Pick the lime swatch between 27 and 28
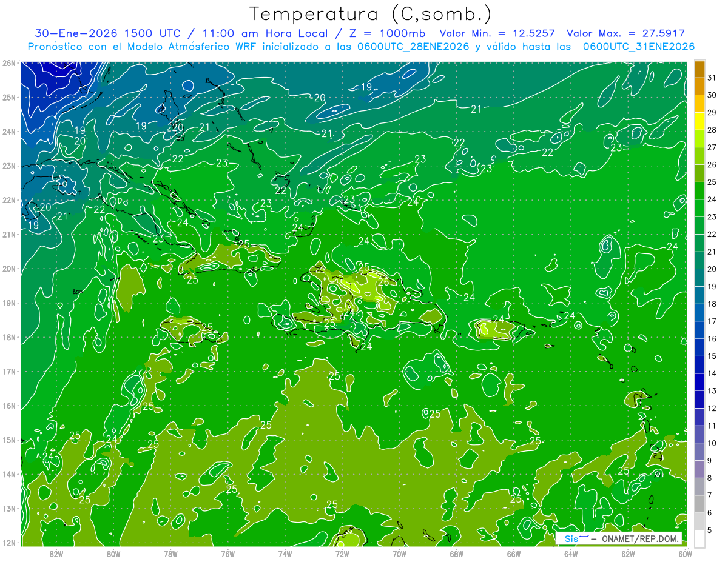 click(x=699, y=138)
